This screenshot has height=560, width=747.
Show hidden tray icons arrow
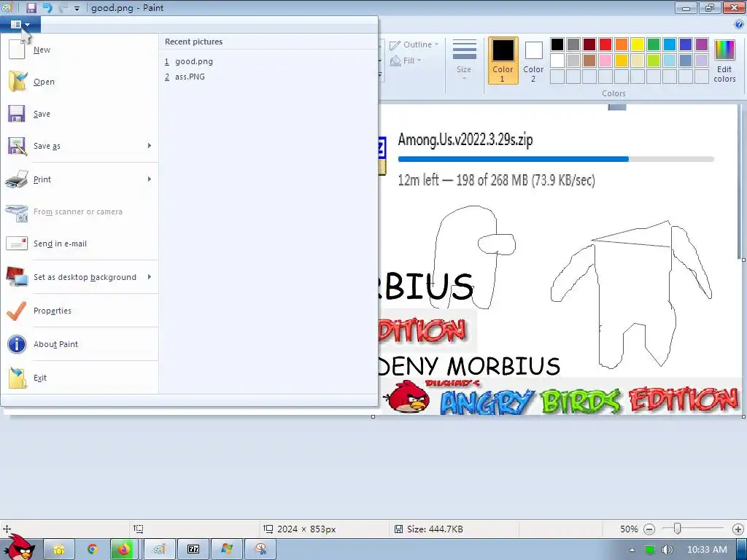(632, 550)
